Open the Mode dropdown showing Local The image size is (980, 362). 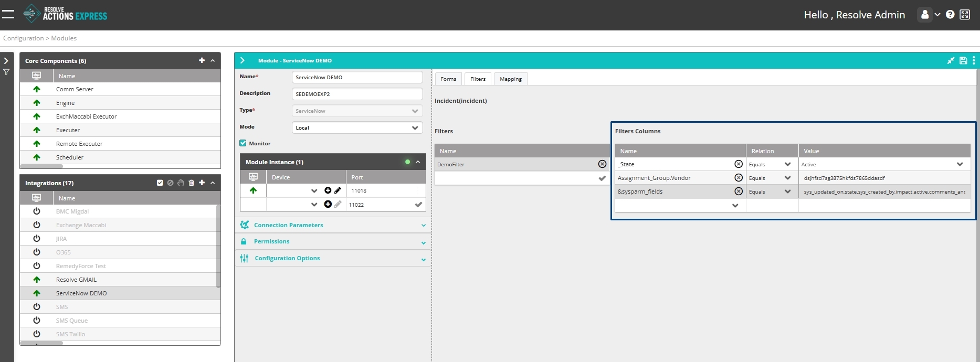357,127
